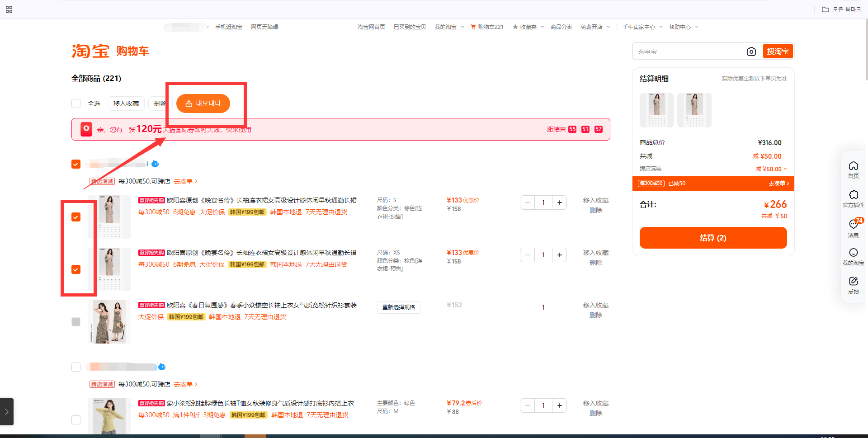Image resolution: width=868 pixels, height=438 pixels.
Task: Decrease quantity of the size S dress
Action: tap(527, 203)
